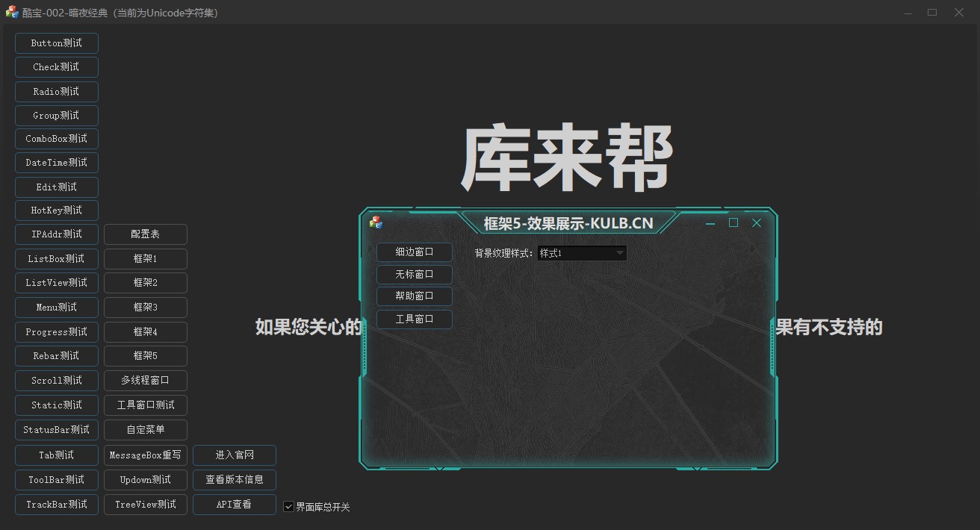
Task: Open the DateTime测试 demo
Action: click(57, 163)
